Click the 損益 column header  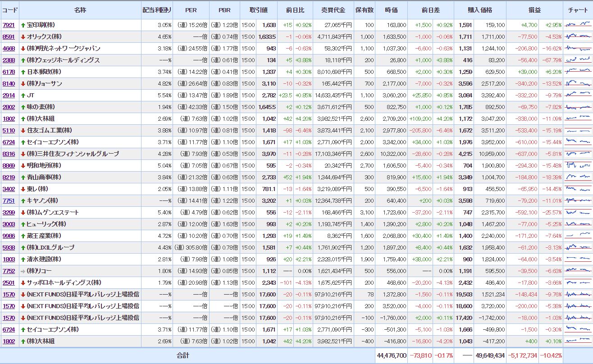click(x=534, y=10)
